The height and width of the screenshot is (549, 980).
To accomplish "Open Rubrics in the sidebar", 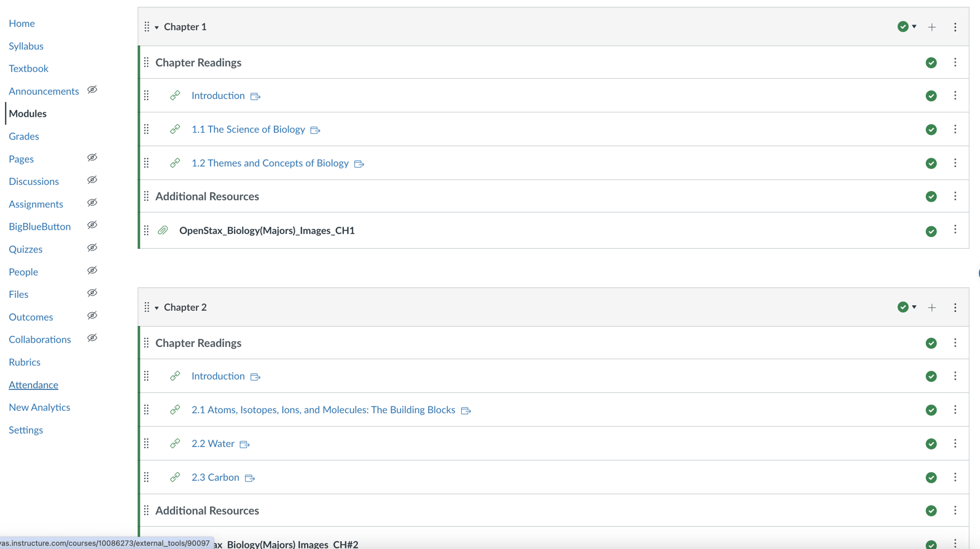I will 25,362.
